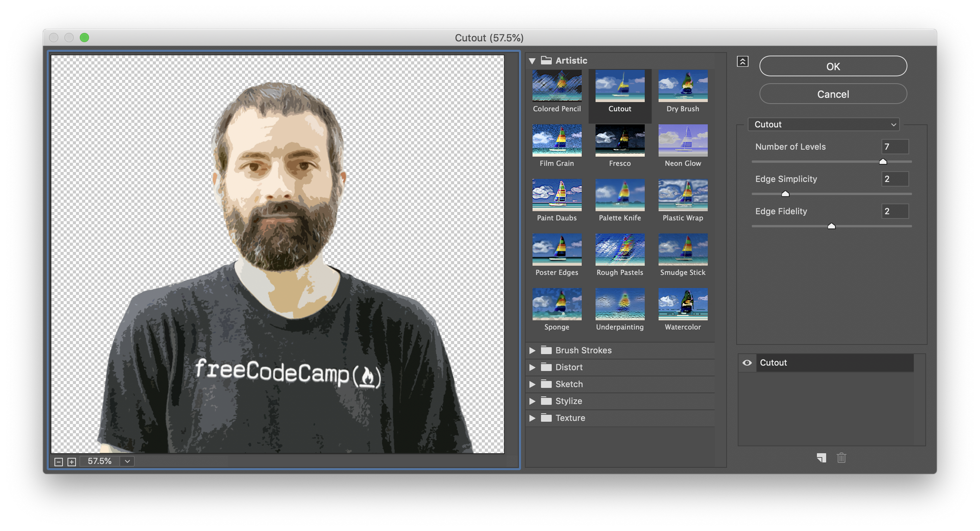
Task: Zoom out the preview with minus
Action: point(58,462)
